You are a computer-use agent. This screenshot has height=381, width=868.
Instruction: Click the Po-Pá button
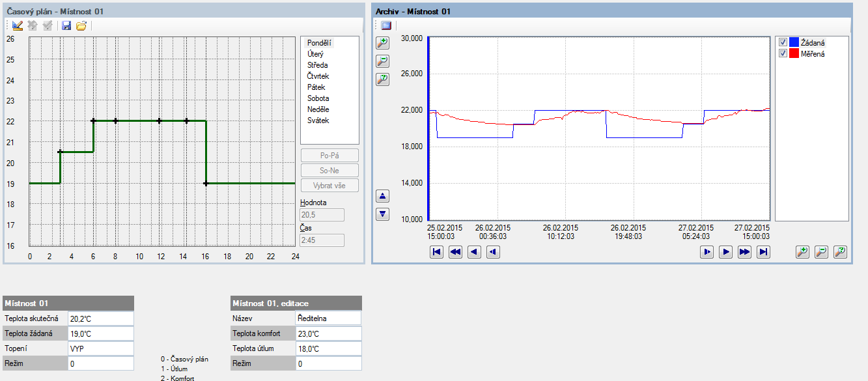329,156
